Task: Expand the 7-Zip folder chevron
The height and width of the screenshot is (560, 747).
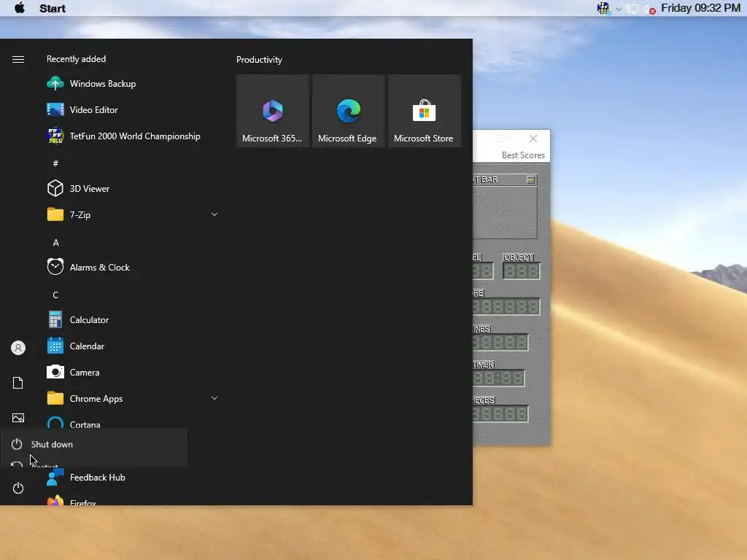Action: coord(214,215)
